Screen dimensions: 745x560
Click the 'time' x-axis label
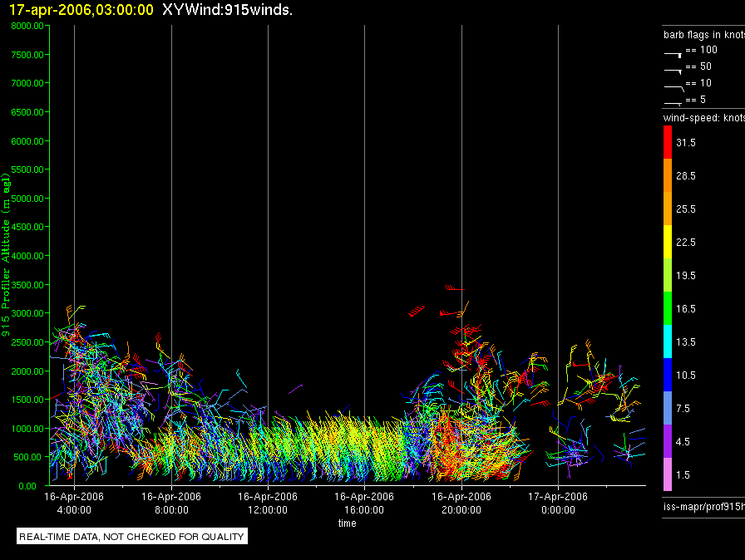tap(348, 523)
